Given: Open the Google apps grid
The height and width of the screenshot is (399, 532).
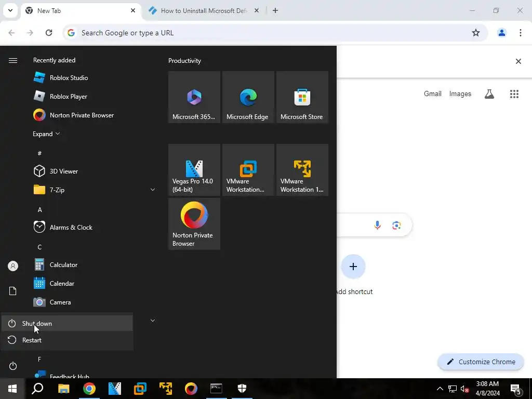Looking at the screenshot, I should (x=514, y=94).
